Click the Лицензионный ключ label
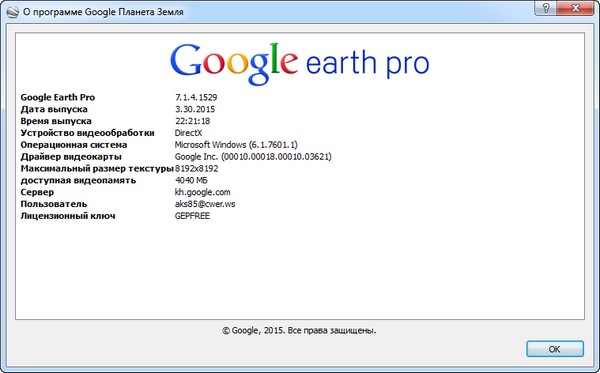Screen dimensions: 600x373 pos(68,216)
